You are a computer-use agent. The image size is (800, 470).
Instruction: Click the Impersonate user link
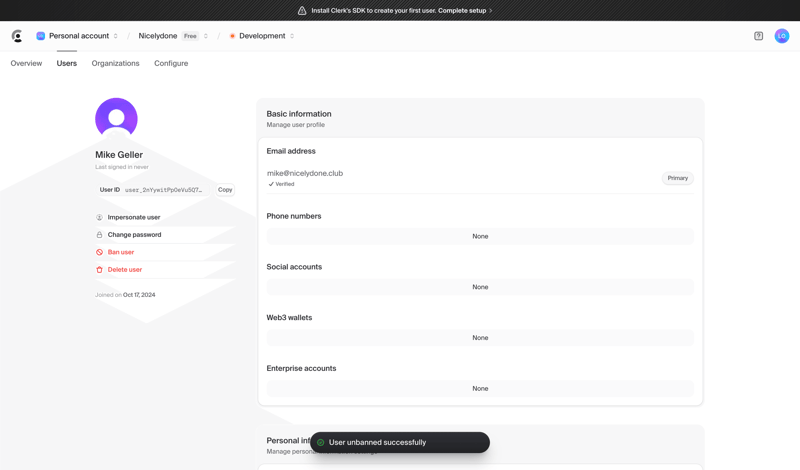click(x=134, y=217)
